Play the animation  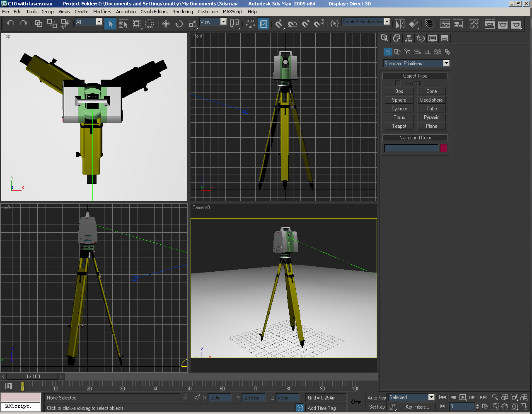(463, 397)
